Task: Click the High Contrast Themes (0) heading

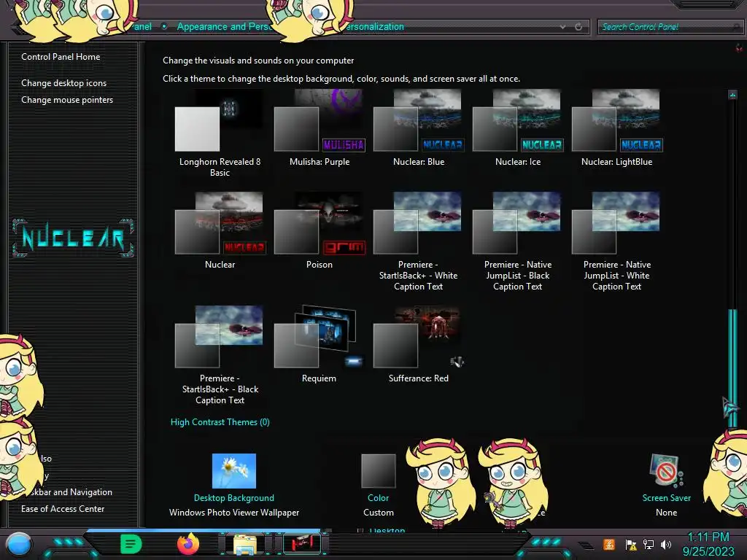Action: 220,422
